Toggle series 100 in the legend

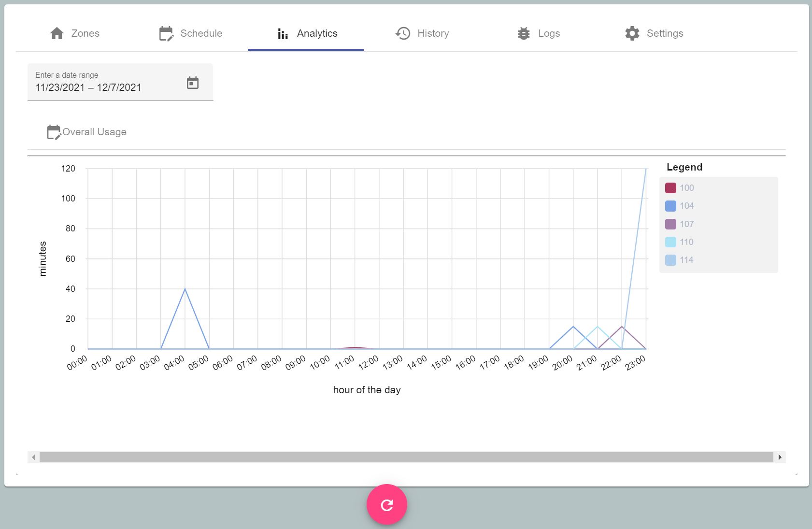pos(679,188)
